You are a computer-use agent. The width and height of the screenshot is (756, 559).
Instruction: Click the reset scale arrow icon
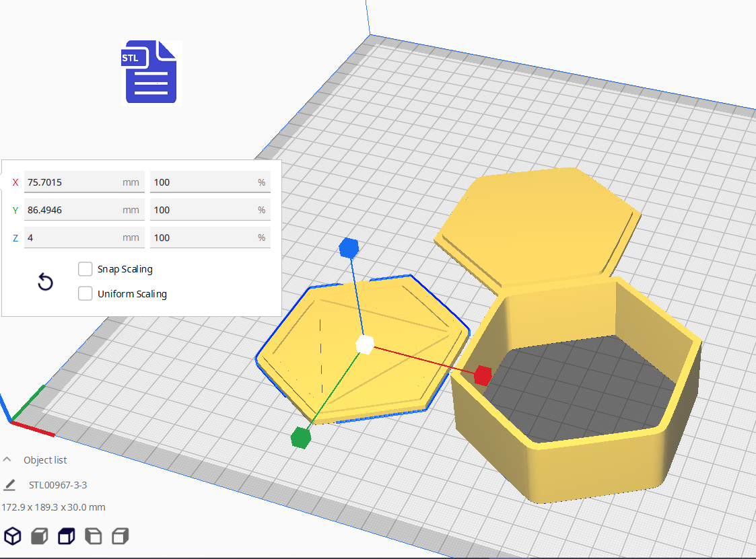pos(45,282)
